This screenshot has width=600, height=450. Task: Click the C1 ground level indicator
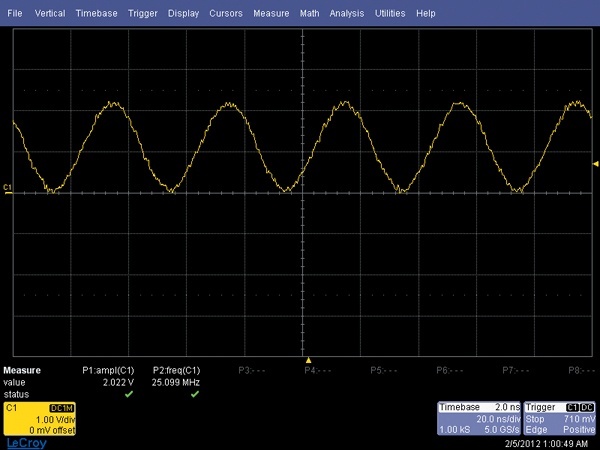[x=8, y=188]
